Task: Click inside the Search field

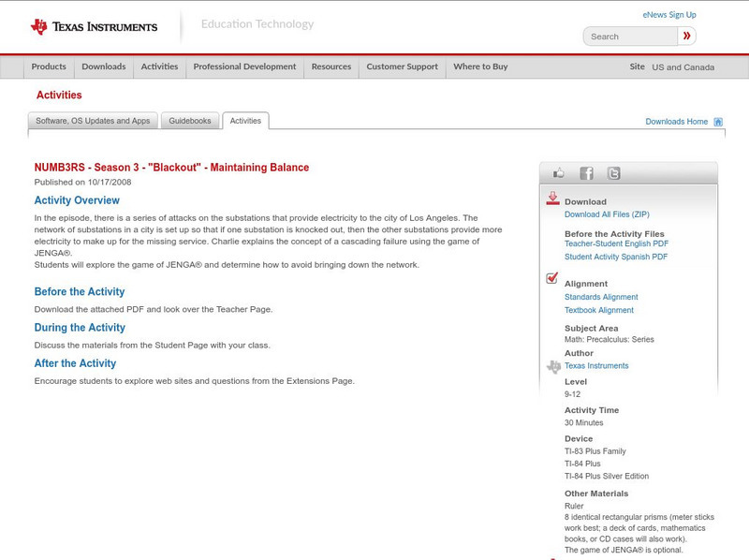Action: click(x=627, y=36)
